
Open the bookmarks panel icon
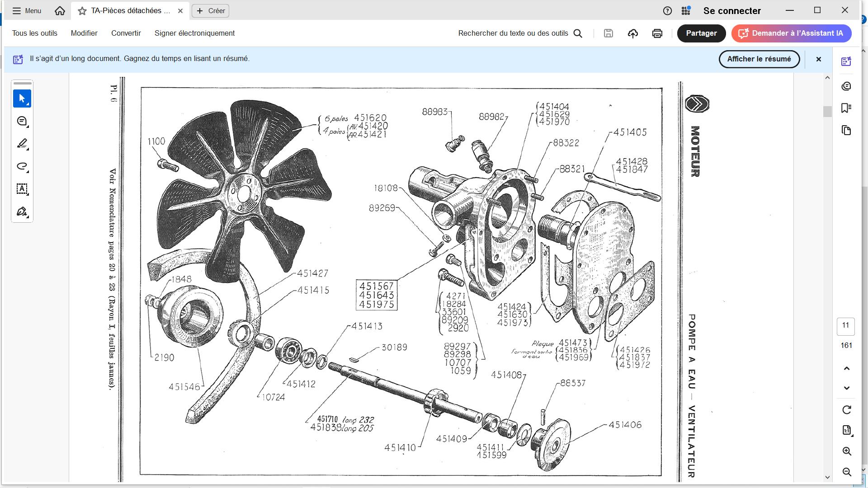pyautogui.click(x=846, y=108)
